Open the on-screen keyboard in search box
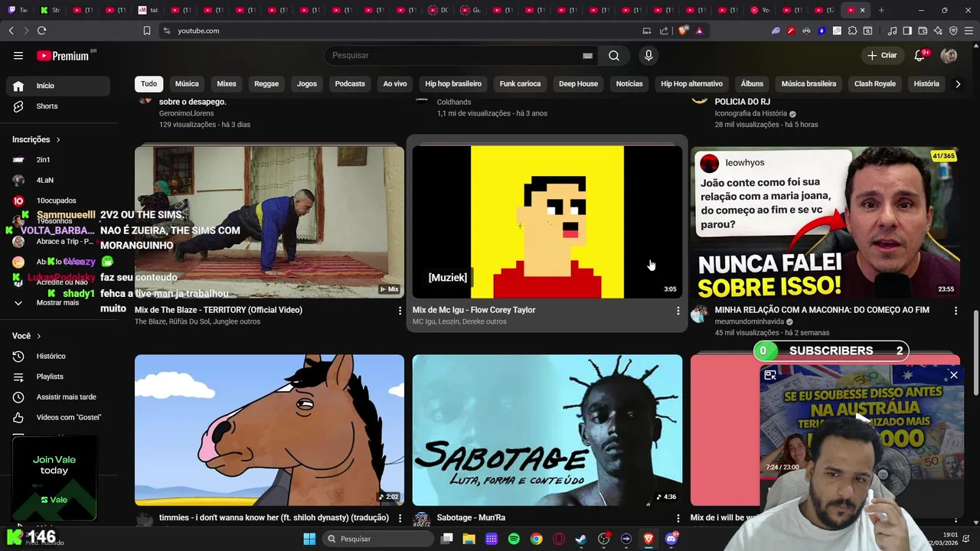 pos(587,56)
